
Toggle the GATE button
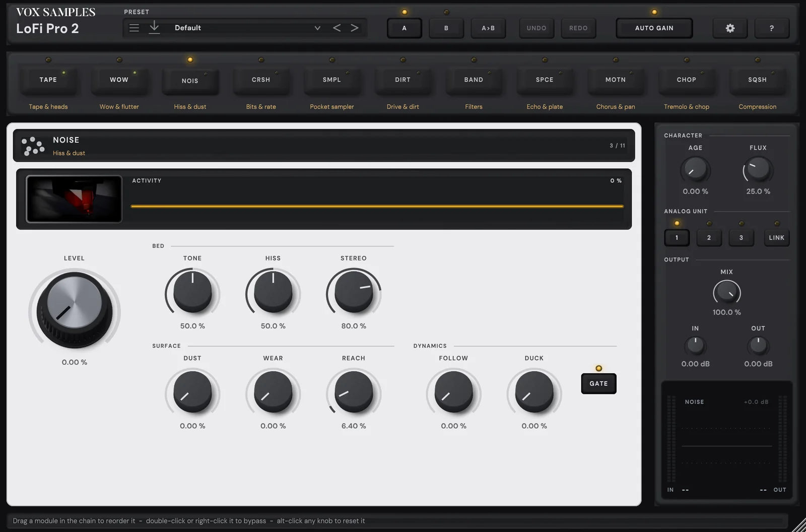point(598,383)
